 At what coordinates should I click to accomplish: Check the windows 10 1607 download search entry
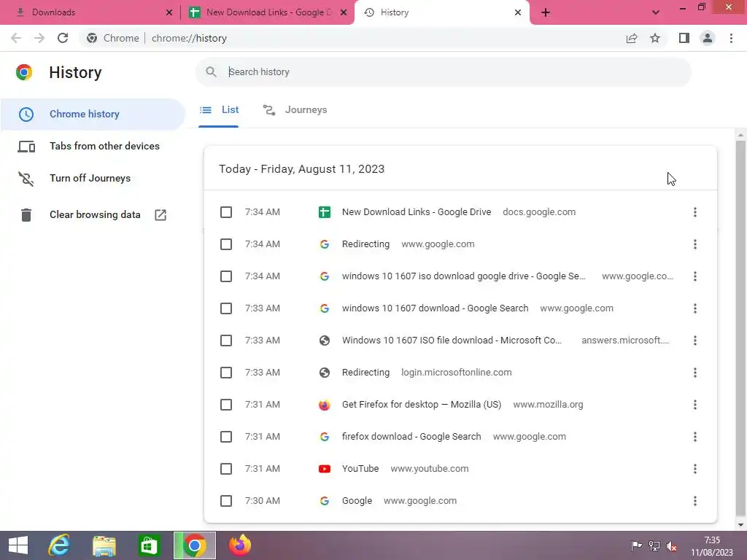click(226, 308)
